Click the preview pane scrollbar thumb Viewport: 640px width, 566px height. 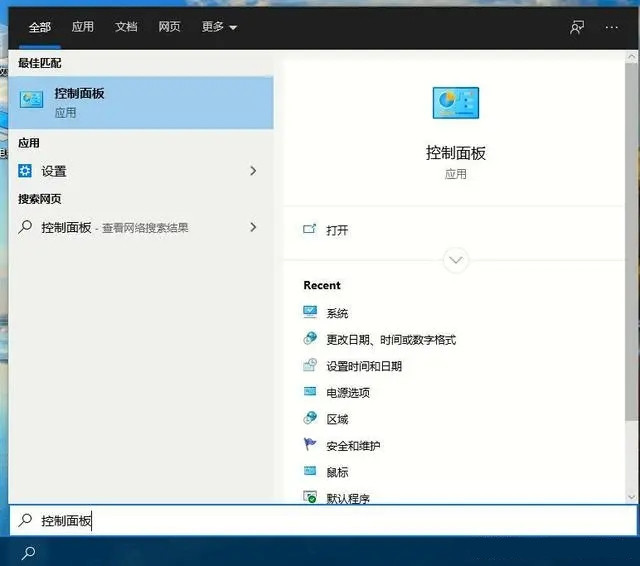(x=631, y=241)
